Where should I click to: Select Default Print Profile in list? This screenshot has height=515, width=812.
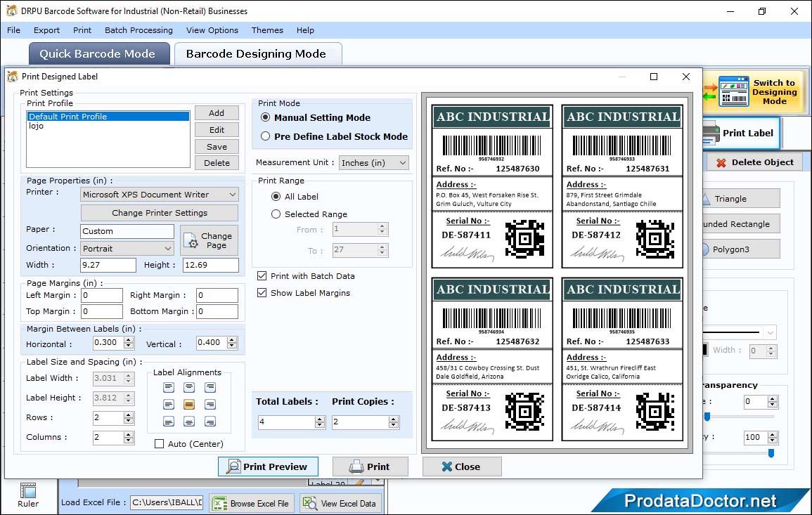coord(108,117)
